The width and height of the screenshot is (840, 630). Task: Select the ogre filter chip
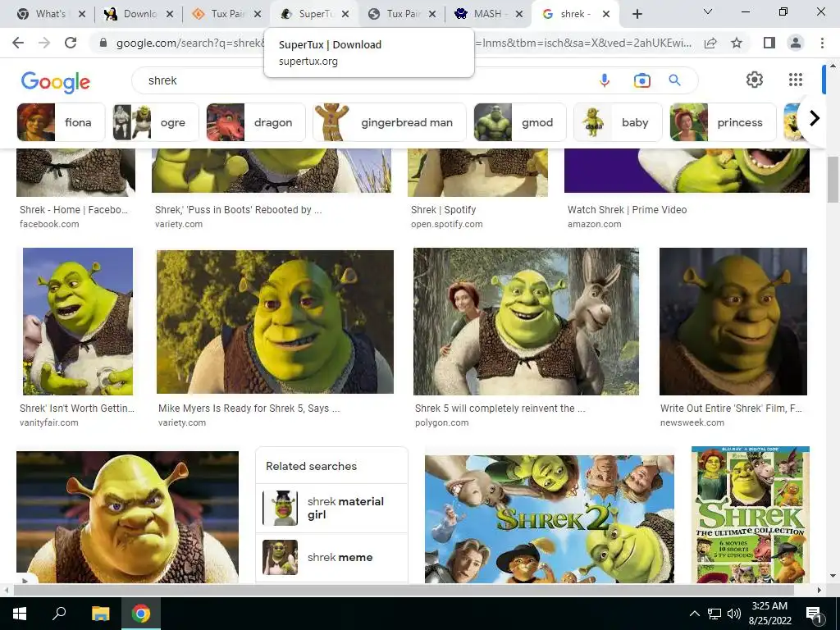click(x=155, y=122)
